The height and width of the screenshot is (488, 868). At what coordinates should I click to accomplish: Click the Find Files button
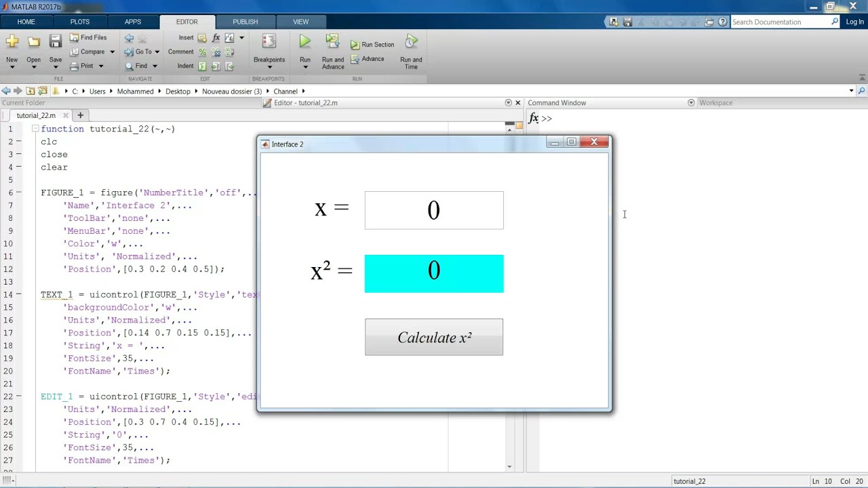[x=88, y=38]
